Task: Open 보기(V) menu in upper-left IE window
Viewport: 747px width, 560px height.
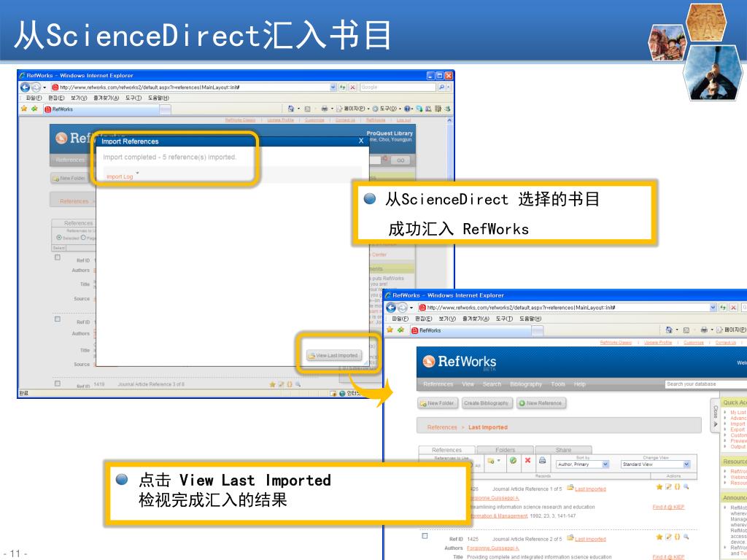Action: point(79,98)
